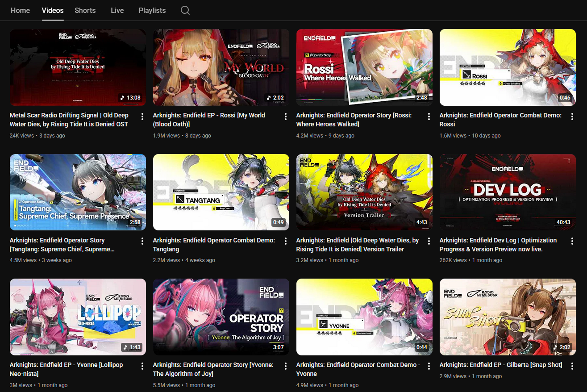
Task: Click the text "4.2M views • 9 days ago"
Action: point(325,136)
